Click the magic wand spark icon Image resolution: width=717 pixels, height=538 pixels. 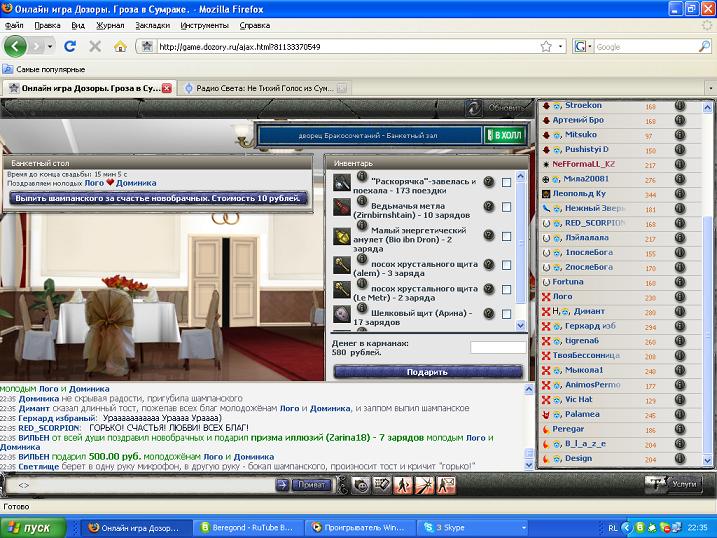[x=424, y=485]
